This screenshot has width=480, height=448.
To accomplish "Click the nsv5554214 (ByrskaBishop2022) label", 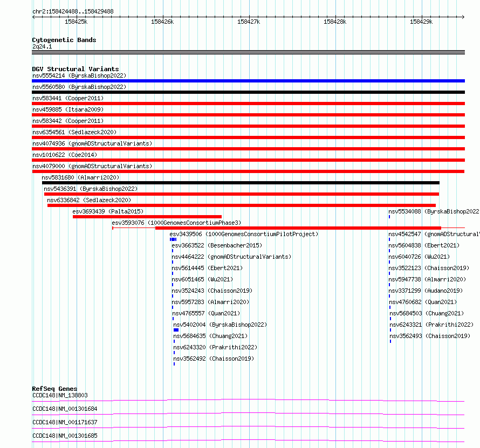I will 79,75.
